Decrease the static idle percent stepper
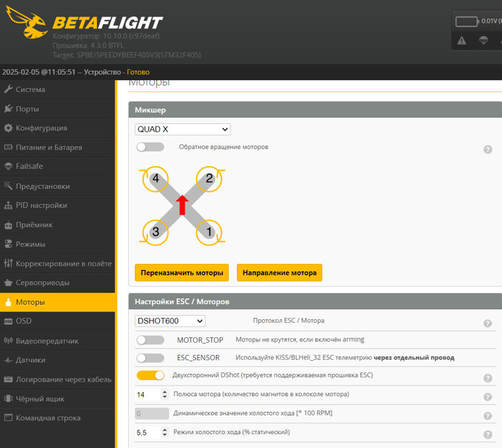 point(165,436)
